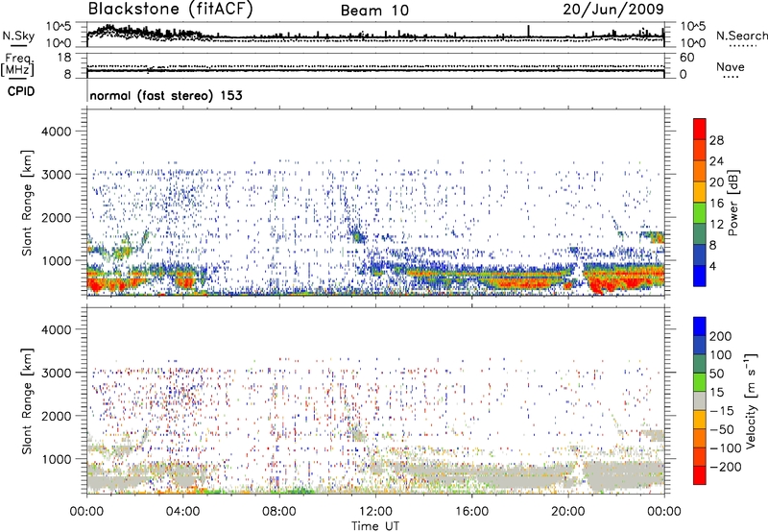This screenshot has width=768, height=532.
Task: Click the Slant Range label of the power panel
Action: [27, 203]
